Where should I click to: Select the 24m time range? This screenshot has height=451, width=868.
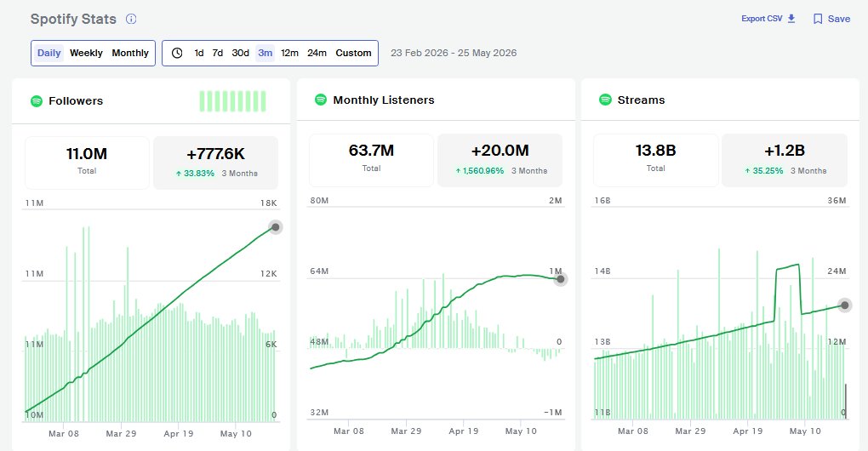[317, 53]
